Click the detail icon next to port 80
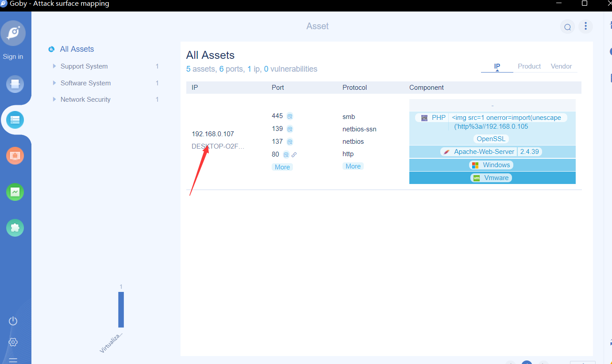612x364 pixels. pyautogui.click(x=286, y=154)
